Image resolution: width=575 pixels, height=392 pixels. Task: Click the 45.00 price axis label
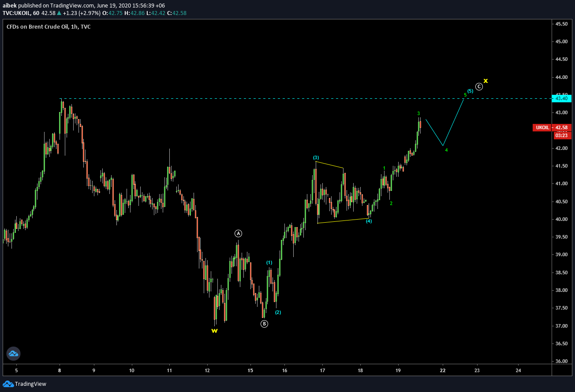[561, 41]
